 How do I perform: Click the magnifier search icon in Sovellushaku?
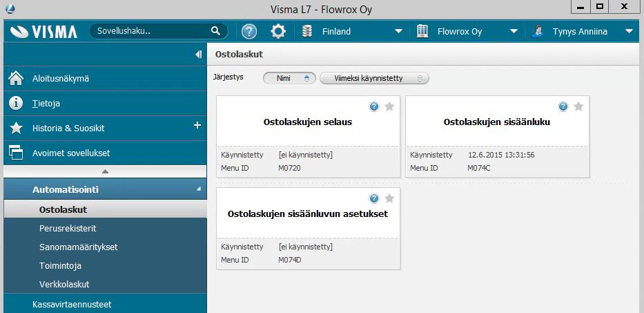215,31
